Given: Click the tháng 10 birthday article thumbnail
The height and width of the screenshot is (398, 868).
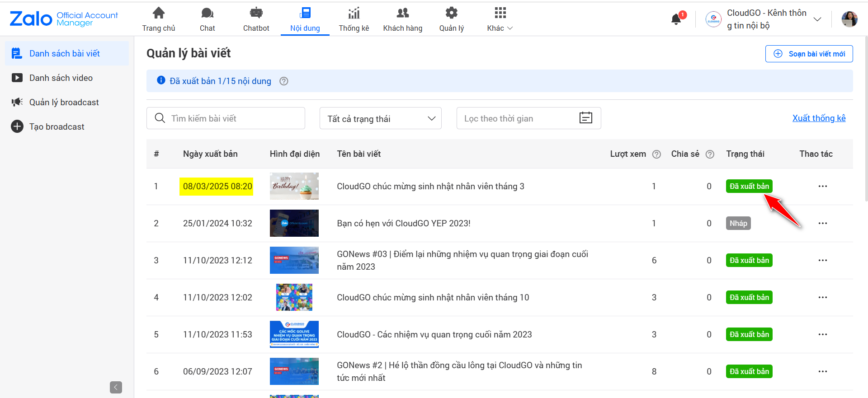Looking at the screenshot, I should pyautogui.click(x=294, y=297).
